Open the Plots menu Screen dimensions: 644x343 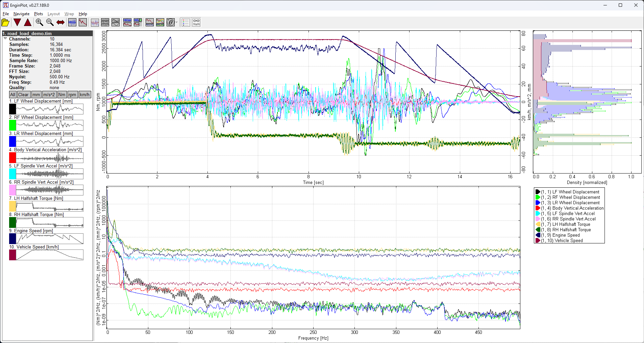[39, 14]
